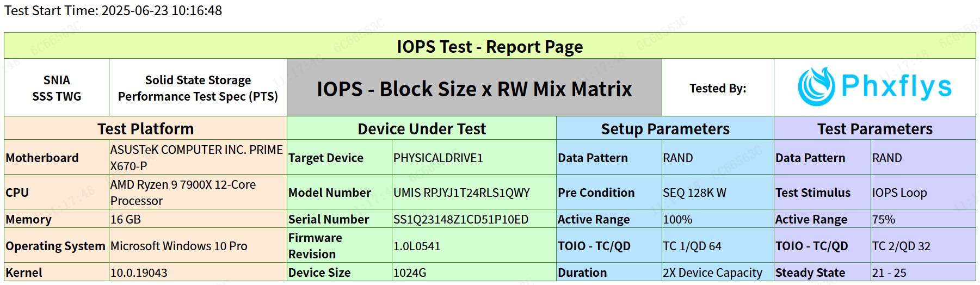
Task: Click the Setup Parameters section header
Action: (x=664, y=129)
